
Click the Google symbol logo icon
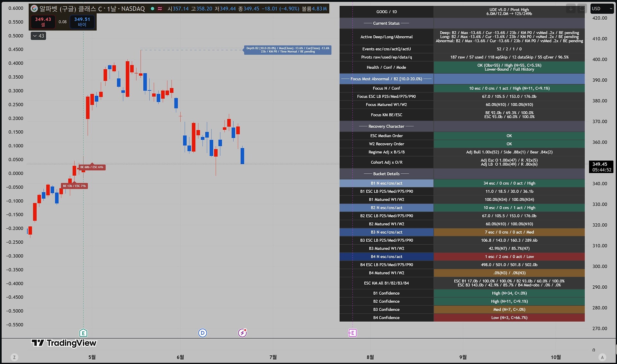[34, 9]
